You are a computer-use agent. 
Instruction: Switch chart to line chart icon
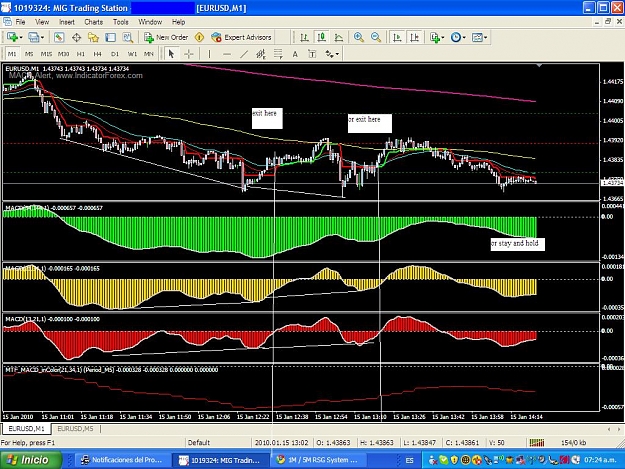338,37
